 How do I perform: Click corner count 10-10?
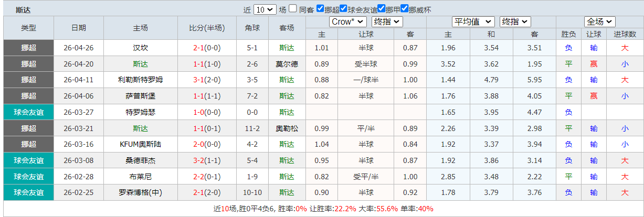click(252, 193)
